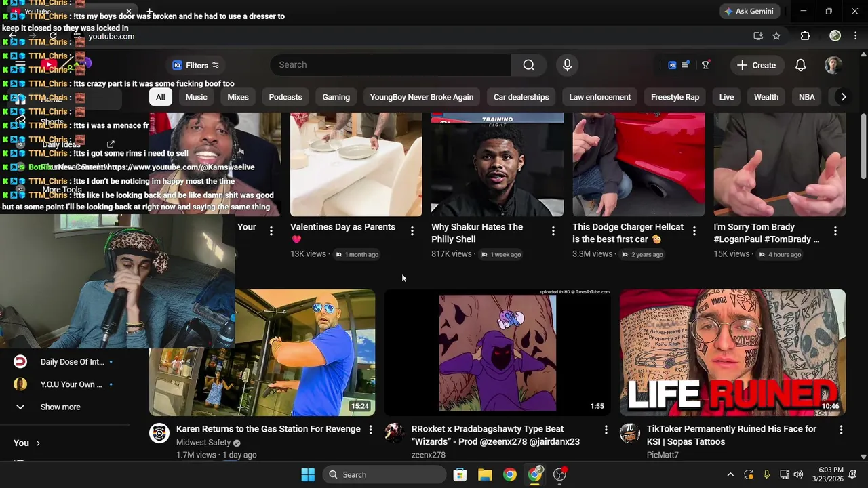
Task: Select the Wealth category chip
Action: (x=766, y=97)
